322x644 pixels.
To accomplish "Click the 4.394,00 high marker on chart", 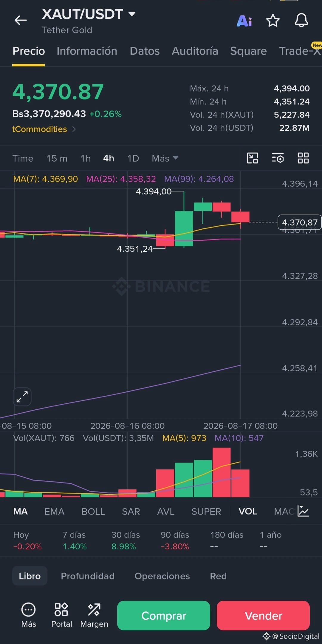I will 154,191.
